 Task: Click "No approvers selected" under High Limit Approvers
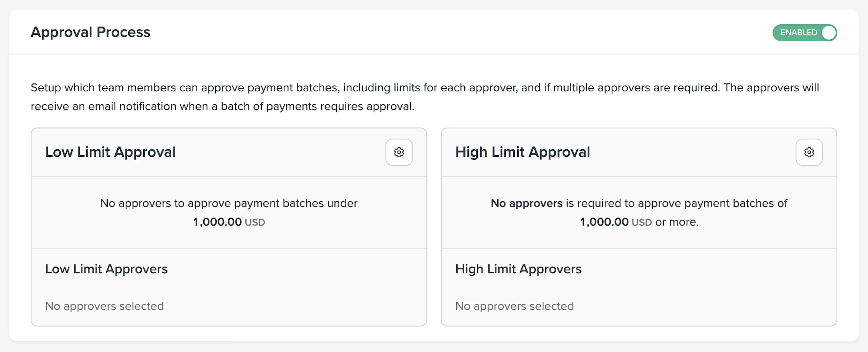click(514, 306)
